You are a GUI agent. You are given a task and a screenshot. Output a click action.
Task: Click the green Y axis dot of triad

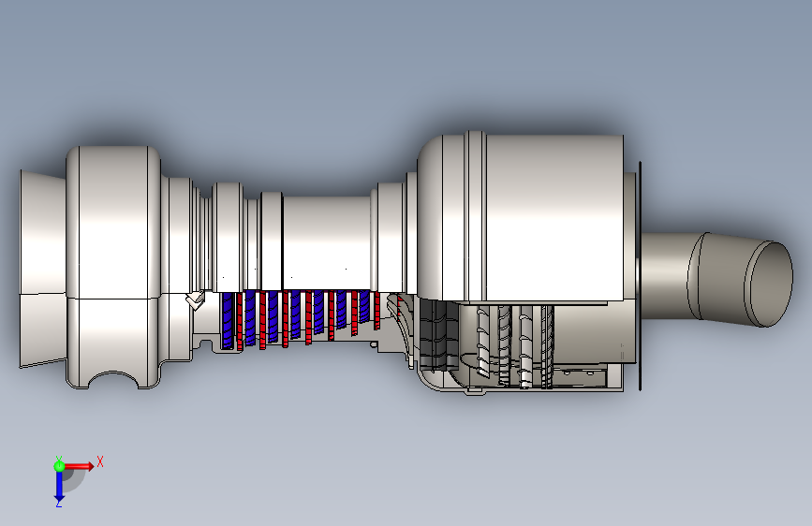pyautogui.click(x=59, y=466)
